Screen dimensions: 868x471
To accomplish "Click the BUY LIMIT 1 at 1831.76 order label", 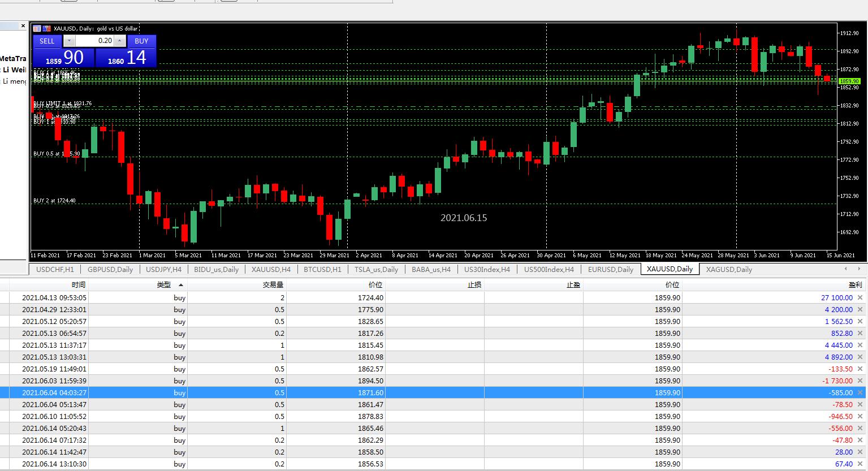I will pos(62,103).
